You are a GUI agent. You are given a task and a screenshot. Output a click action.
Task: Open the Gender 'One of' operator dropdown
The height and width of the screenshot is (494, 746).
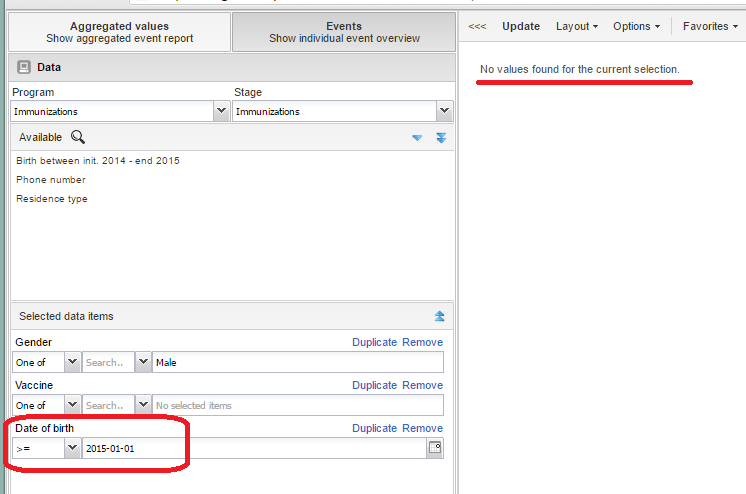[x=72, y=362]
